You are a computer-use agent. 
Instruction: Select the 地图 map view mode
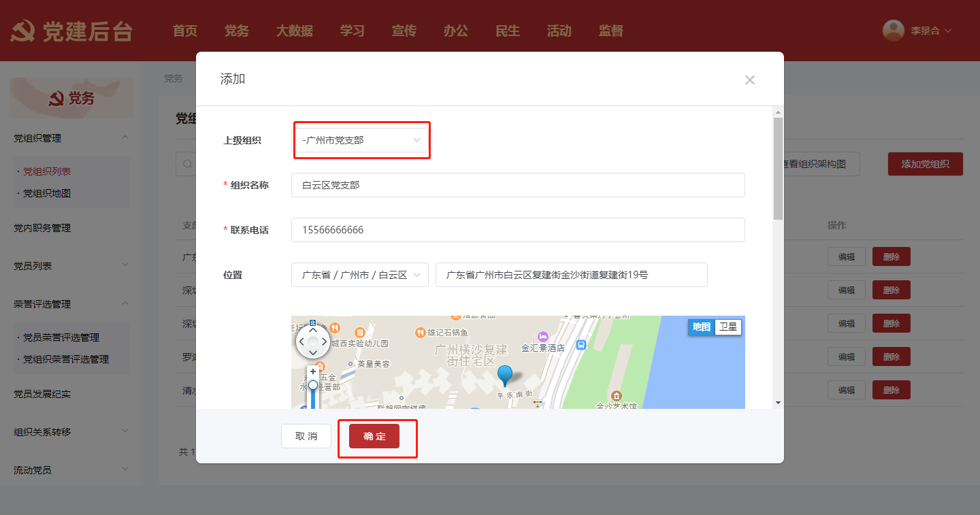(701, 327)
